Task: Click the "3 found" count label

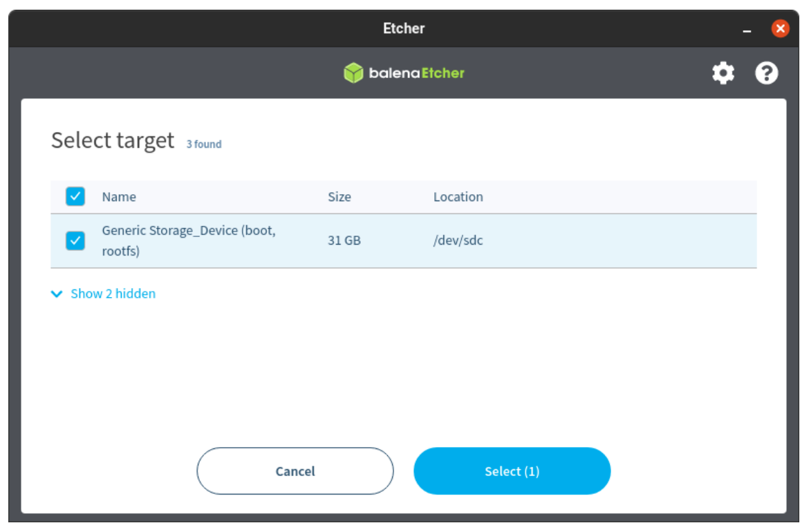Action: (204, 144)
